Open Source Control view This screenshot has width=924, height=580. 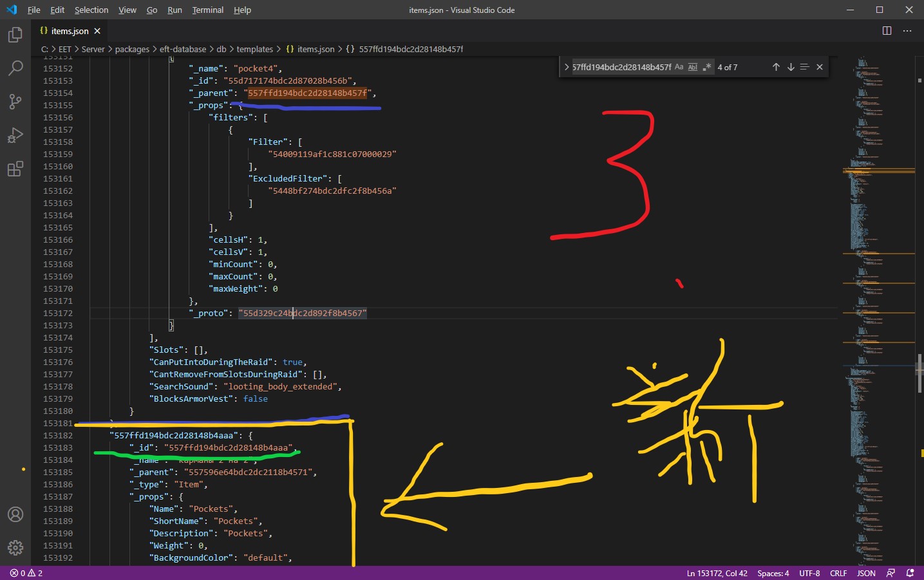point(15,101)
